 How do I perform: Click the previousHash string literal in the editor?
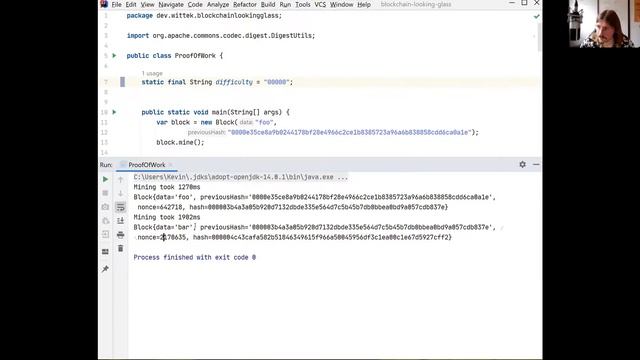pyautogui.click(x=350, y=132)
